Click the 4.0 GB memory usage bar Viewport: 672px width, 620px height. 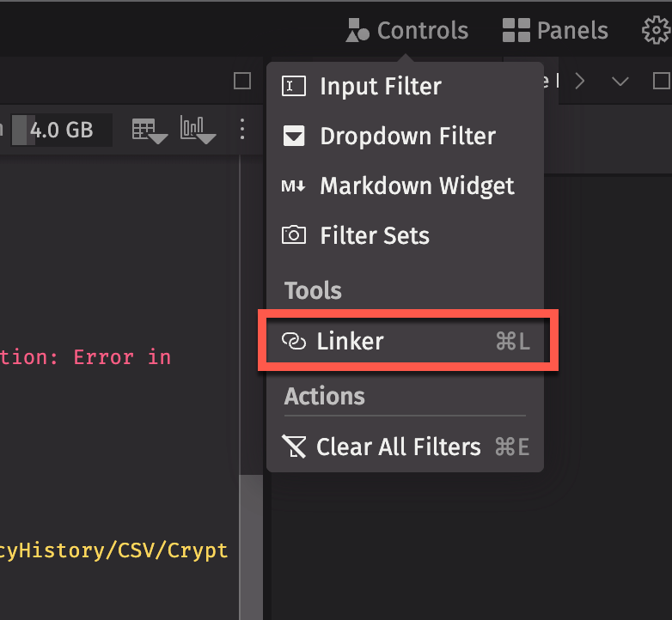coord(60,131)
